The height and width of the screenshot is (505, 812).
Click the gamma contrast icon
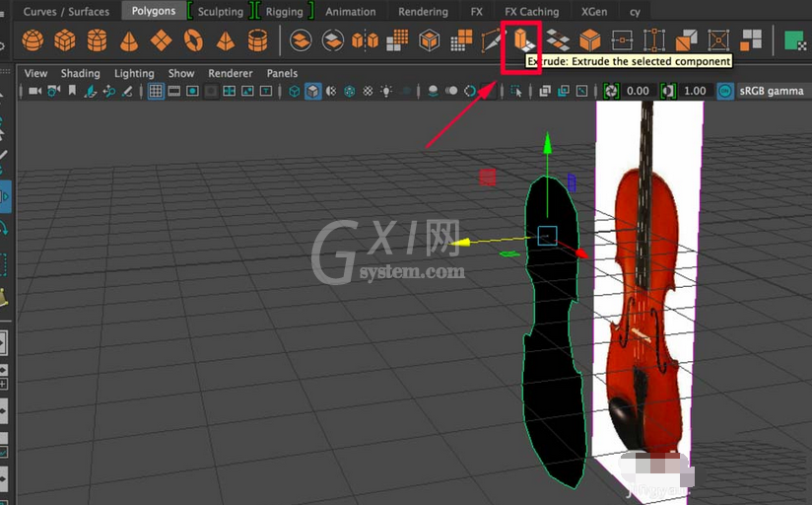[x=668, y=92]
